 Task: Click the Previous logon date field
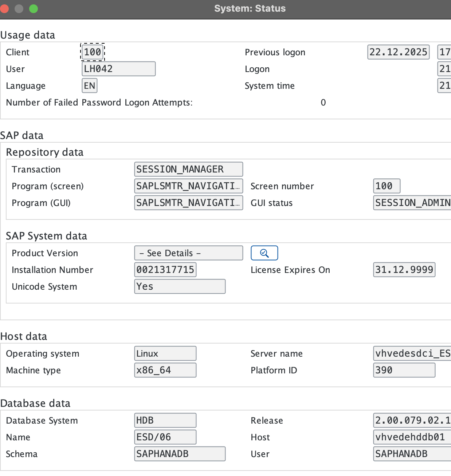point(398,52)
